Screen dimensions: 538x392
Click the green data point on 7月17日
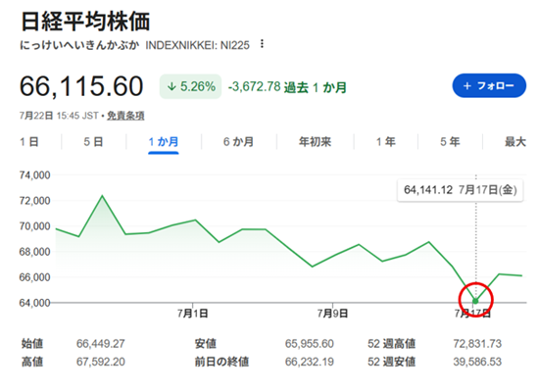tap(475, 301)
